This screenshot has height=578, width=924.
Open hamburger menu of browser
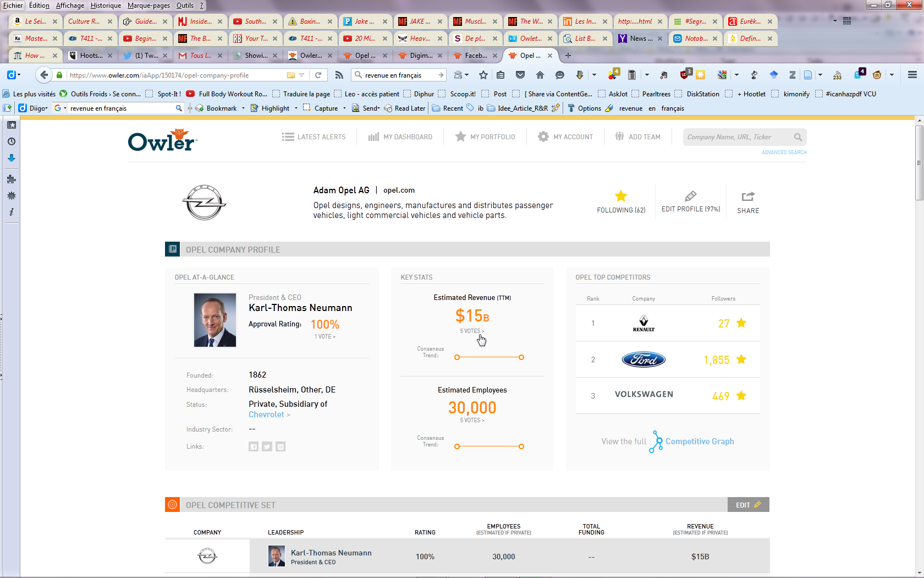click(912, 75)
